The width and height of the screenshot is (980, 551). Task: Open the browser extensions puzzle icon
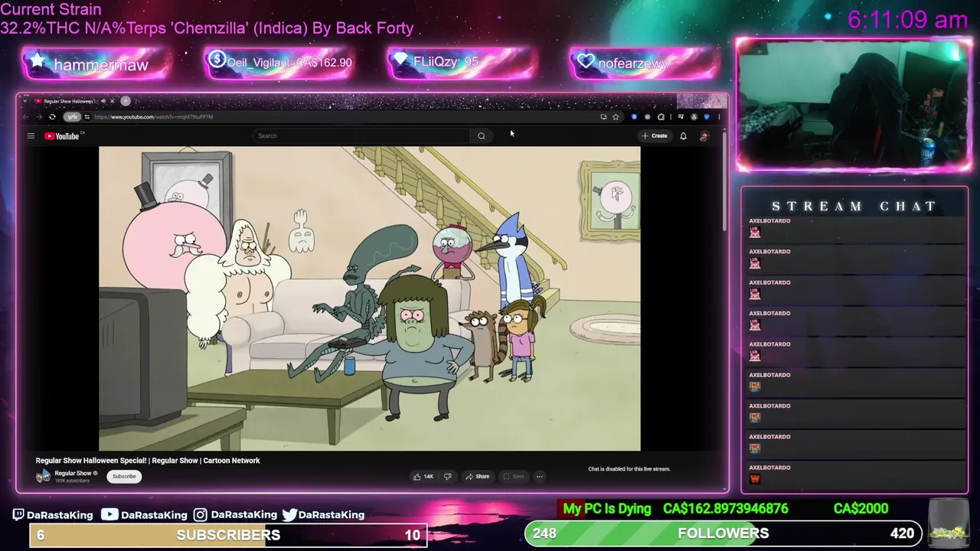pos(661,117)
